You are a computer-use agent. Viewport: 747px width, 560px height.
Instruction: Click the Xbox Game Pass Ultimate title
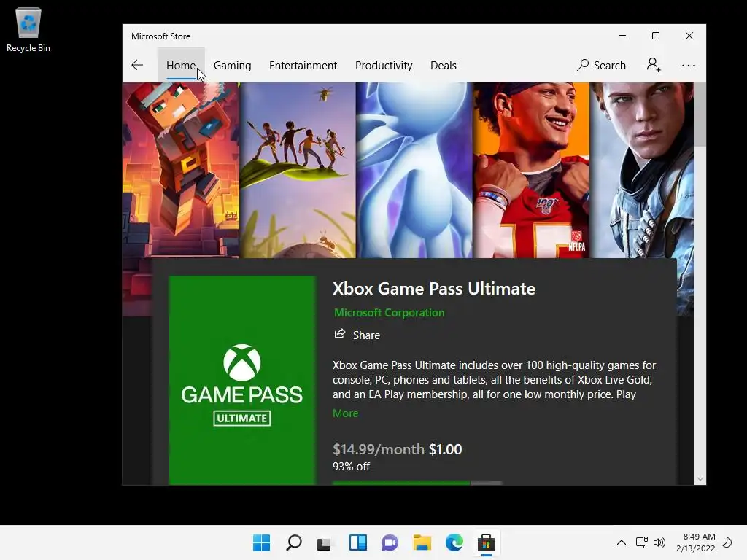point(434,289)
